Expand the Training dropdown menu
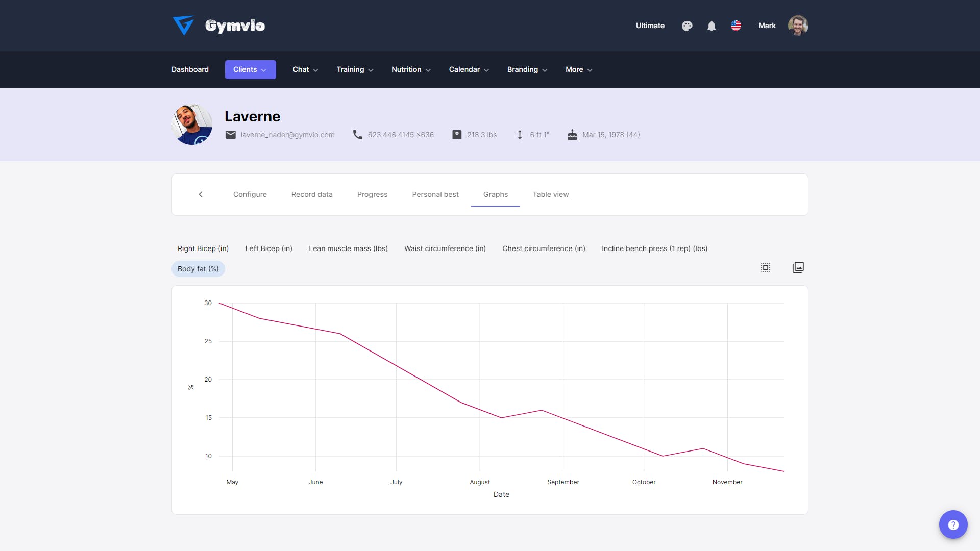The width and height of the screenshot is (980, 551). 355,69
